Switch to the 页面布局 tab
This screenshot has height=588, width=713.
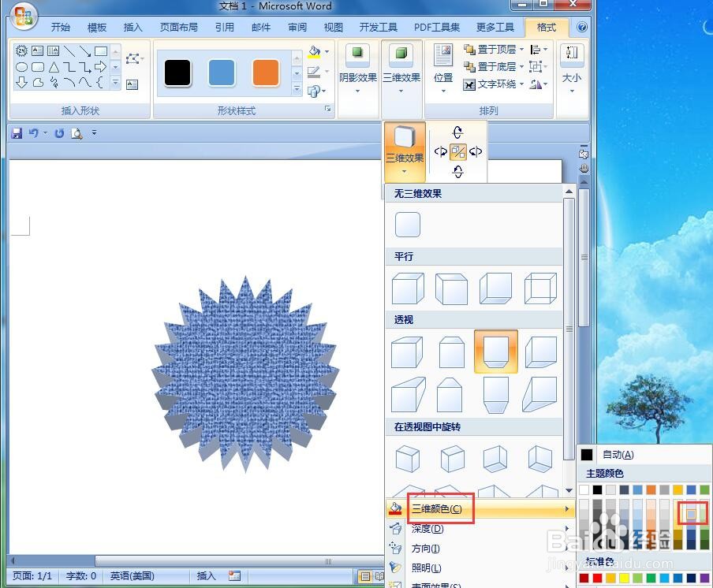tap(179, 28)
